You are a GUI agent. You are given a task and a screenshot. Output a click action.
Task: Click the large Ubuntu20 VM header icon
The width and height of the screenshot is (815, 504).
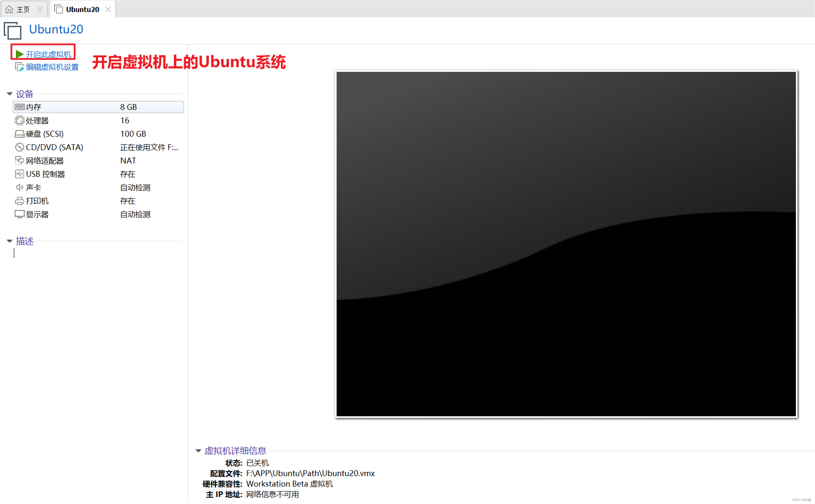[x=13, y=31]
